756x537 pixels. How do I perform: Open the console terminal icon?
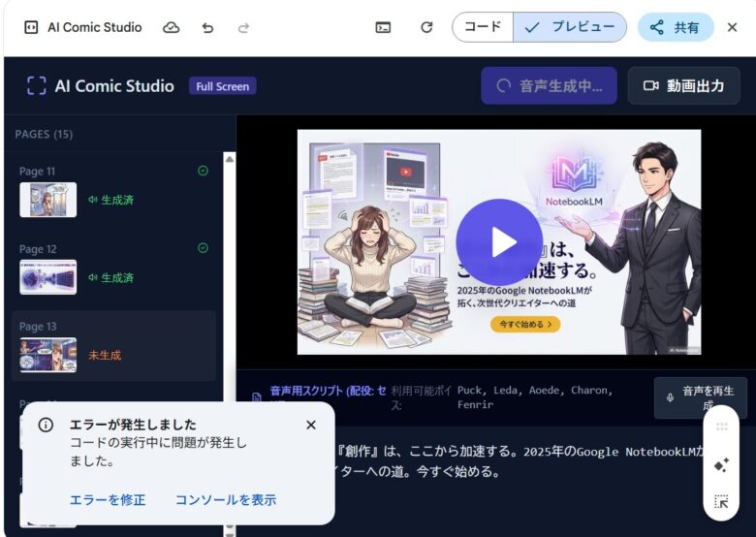(384, 27)
